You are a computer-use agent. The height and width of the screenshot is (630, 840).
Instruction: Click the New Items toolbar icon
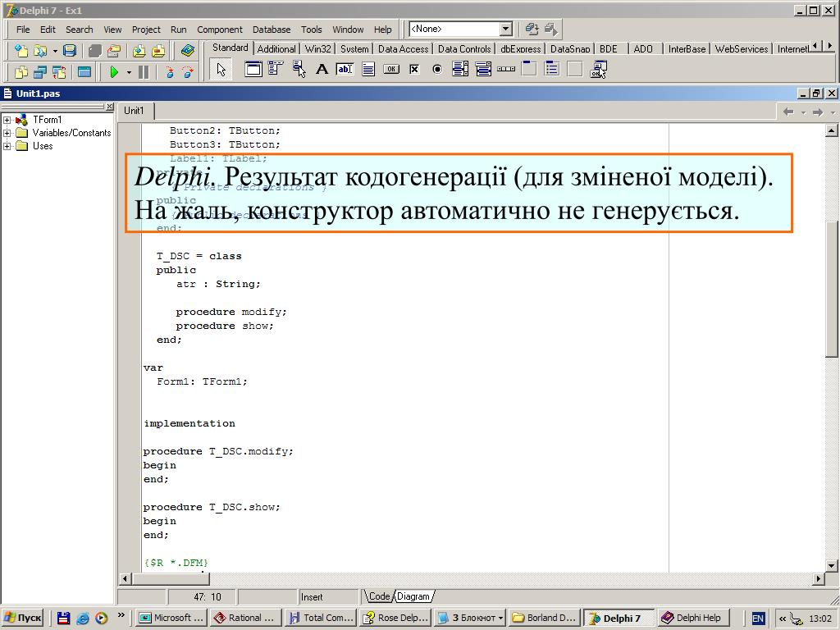point(21,50)
